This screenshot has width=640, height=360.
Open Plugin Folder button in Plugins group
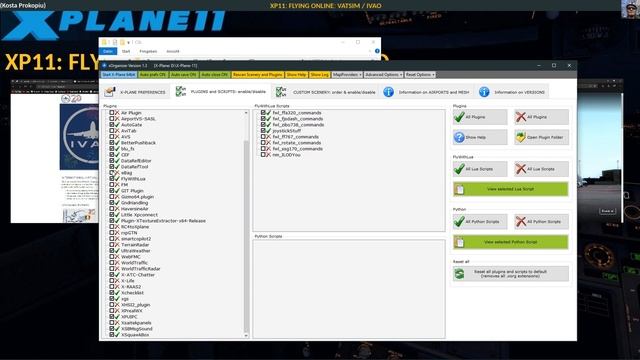[x=541, y=137]
